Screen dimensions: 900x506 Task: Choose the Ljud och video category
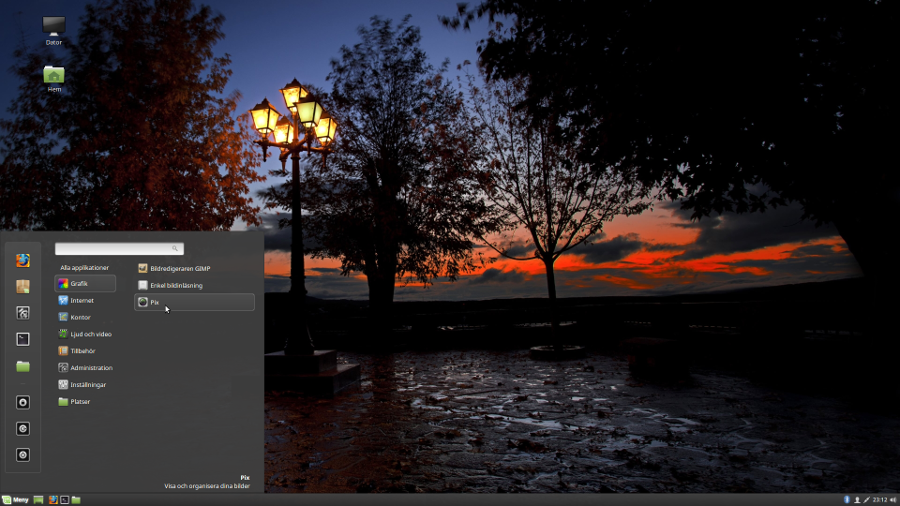[x=90, y=334]
